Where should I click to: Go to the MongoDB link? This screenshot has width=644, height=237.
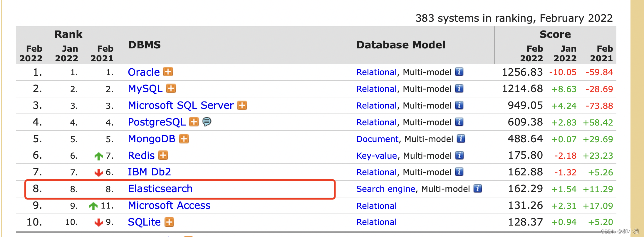pyautogui.click(x=152, y=139)
